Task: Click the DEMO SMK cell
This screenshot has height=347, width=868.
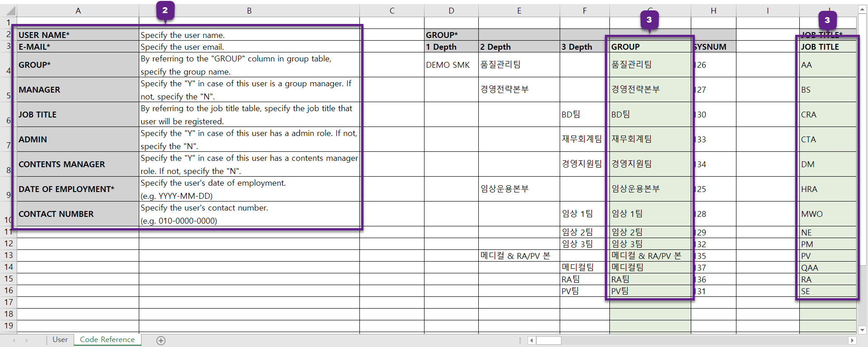Action: (451, 65)
